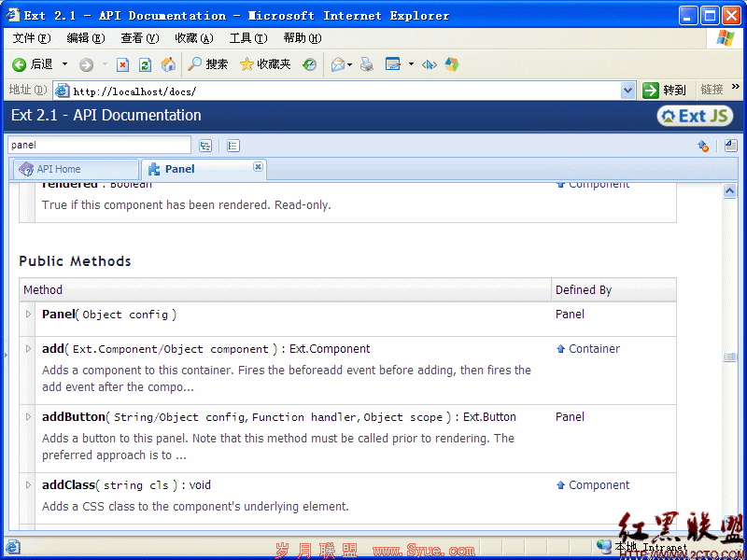
Task: Click the Mail envelope icon
Action: pos(338,64)
